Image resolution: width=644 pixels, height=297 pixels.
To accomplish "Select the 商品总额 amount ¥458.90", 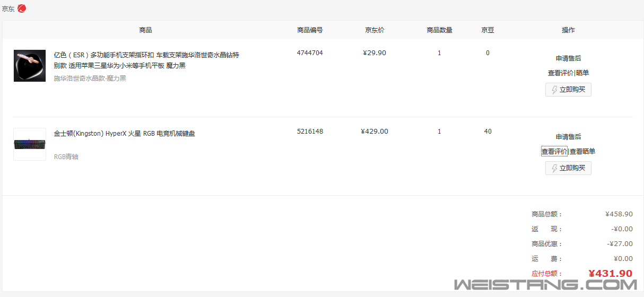I will 619,214.
